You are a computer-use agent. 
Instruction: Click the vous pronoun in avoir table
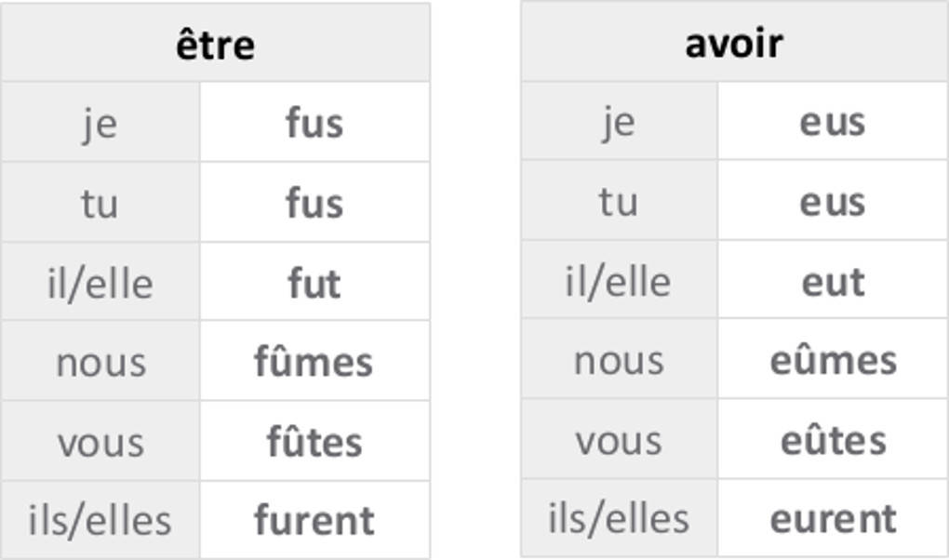[x=619, y=441]
